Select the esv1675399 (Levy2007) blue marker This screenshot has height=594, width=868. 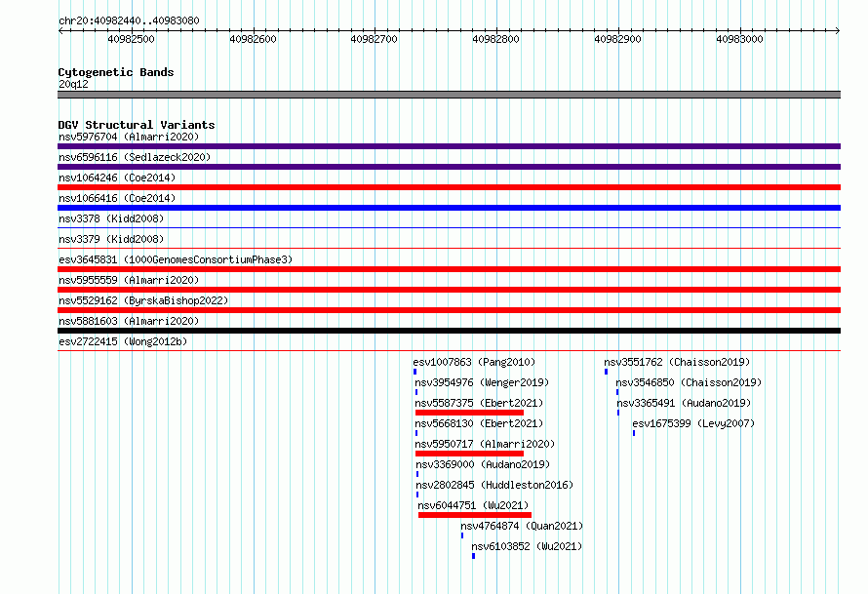pyautogui.click(x=634, y=433)
